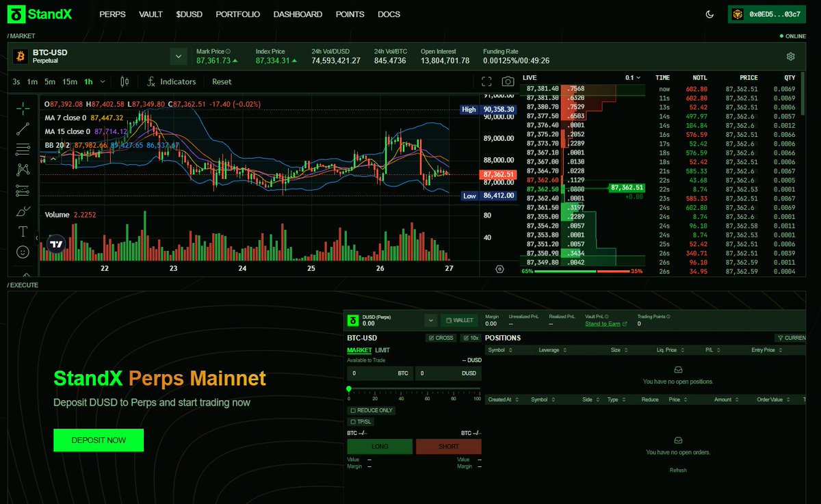Open the order book 0.1 grouping dropdown
The height and width of the screenshot is (504, 821).
click(634, 78)
